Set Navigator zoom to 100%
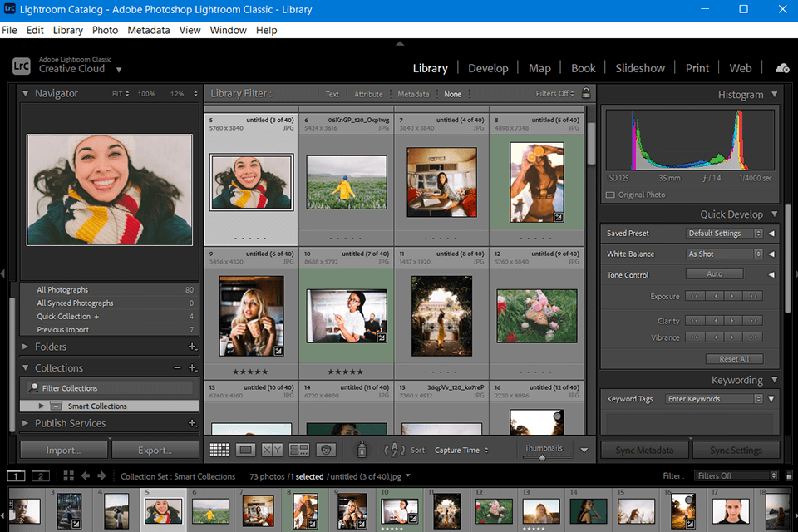 (x=146, y=94)
